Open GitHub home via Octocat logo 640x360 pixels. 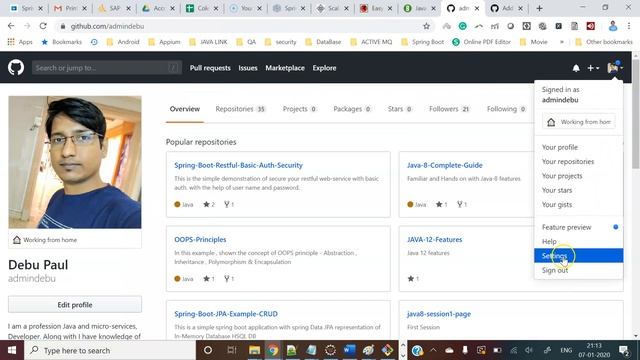pos(16,68)
